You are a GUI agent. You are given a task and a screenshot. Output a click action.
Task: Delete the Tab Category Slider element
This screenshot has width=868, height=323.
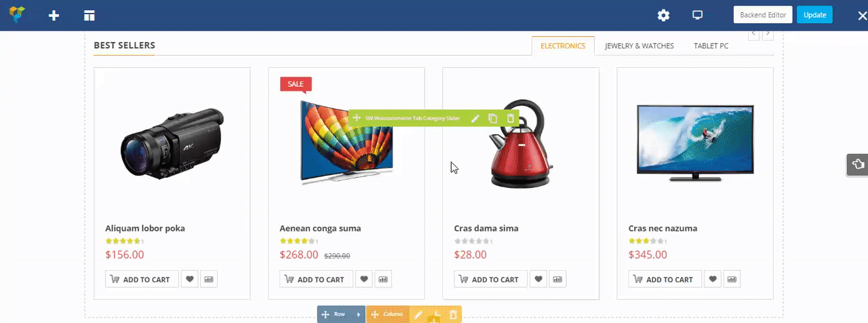click(510, 118)
